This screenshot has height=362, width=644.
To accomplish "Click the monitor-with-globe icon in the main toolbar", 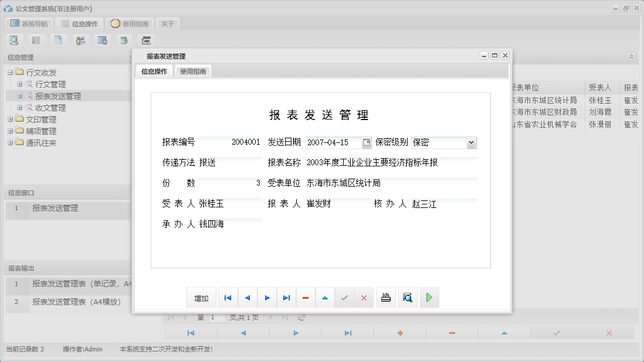I will [x=101, y=40].
